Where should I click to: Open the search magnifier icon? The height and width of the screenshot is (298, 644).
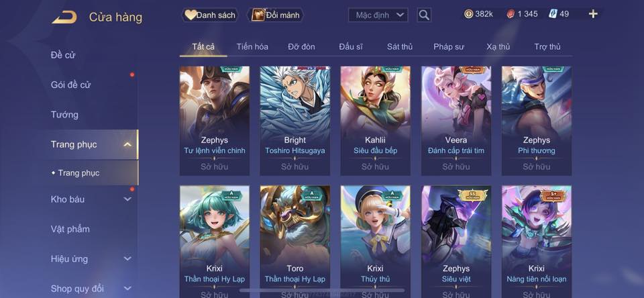coord(424,15)
